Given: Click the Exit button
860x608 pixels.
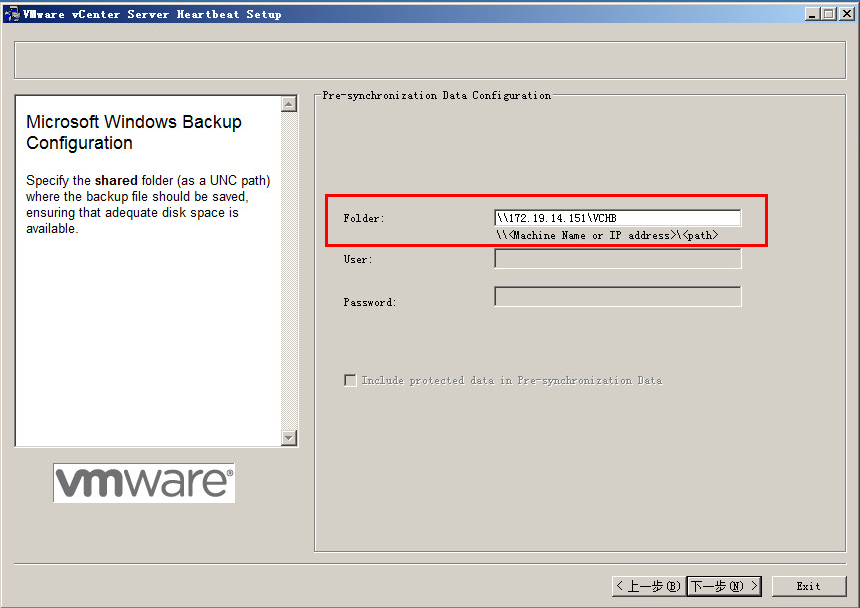Looking at the screenshot, I should tap(809, 586).
